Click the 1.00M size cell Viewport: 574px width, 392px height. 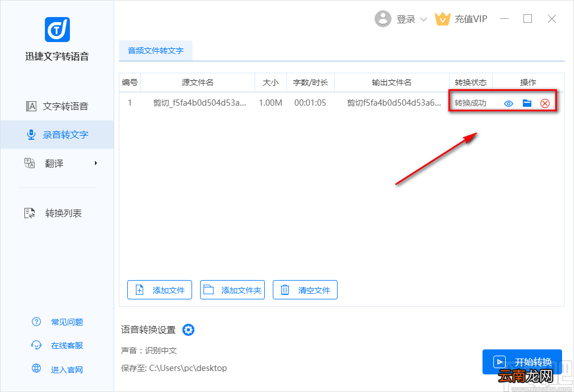pos(271,103)
